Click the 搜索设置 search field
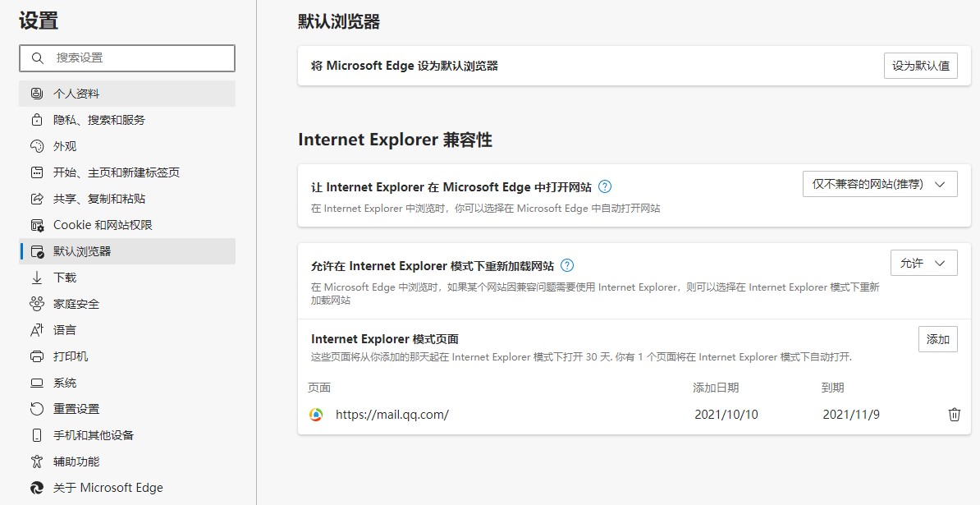 point(127,58)
